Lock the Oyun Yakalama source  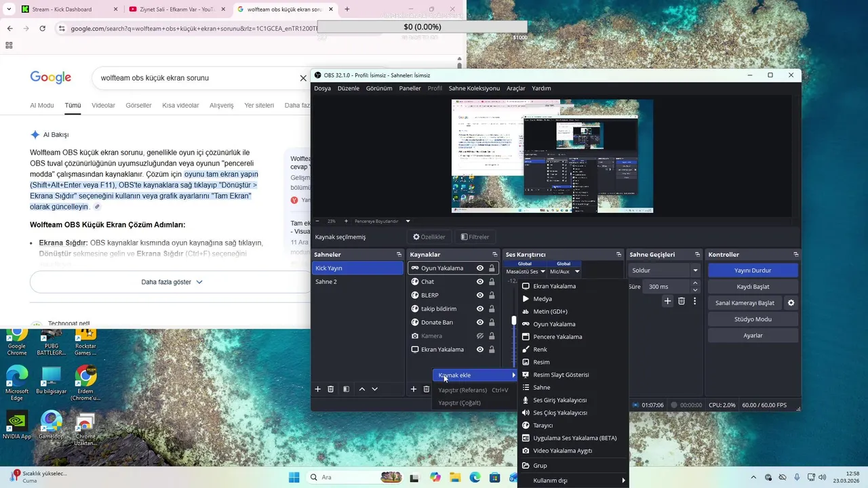tap(492, 268)
